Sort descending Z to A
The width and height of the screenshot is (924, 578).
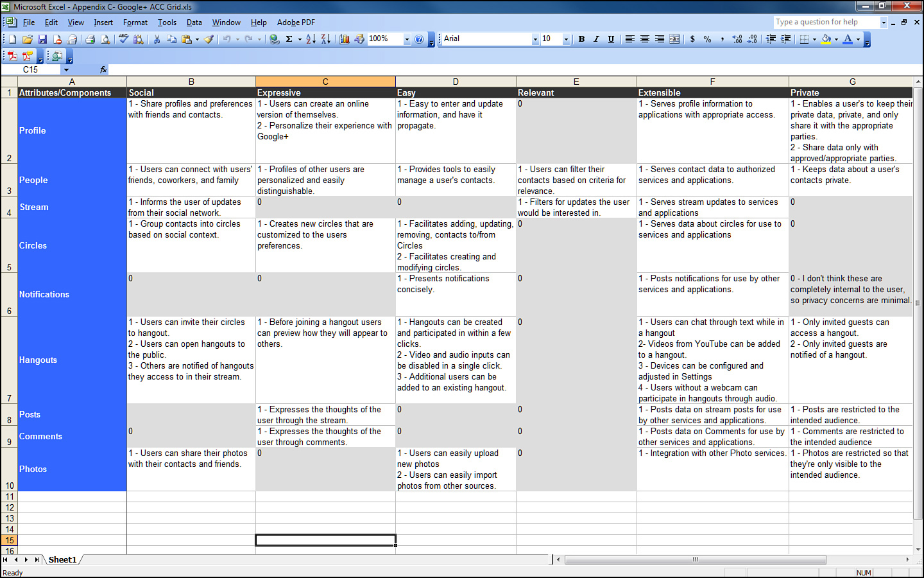click(326, 39)
